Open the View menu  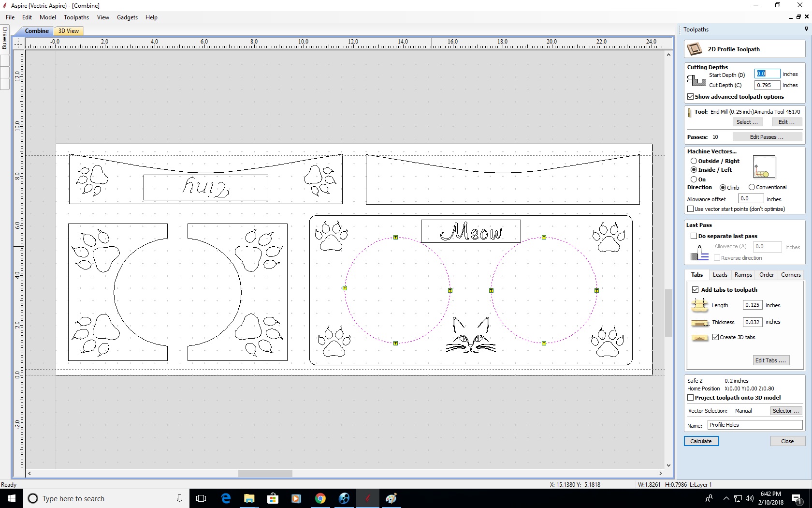pos(103,17)
